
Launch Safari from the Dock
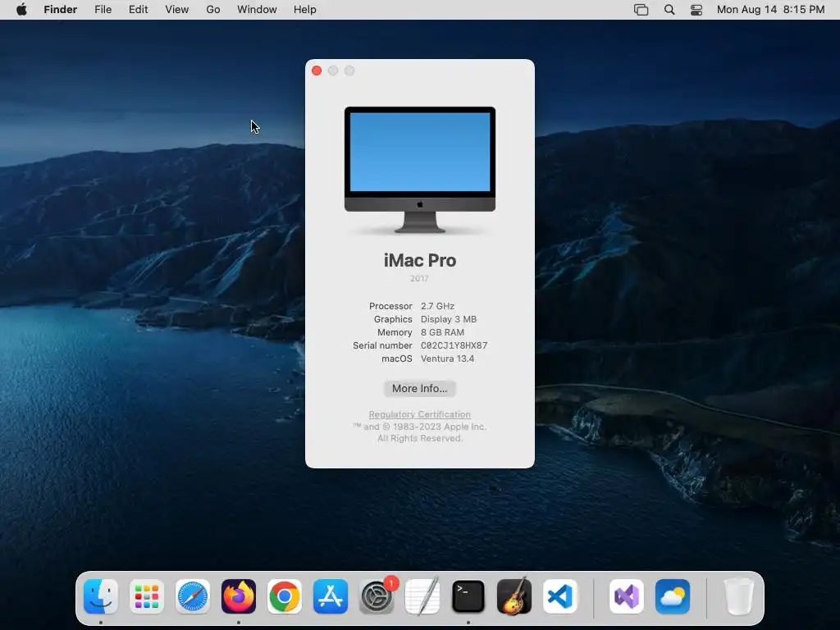pyautogui.click(x=192, y=596)
